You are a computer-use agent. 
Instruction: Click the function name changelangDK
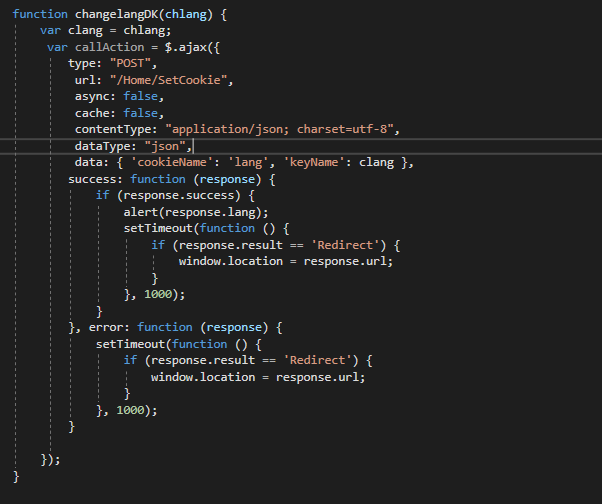[x=117, y=15]
